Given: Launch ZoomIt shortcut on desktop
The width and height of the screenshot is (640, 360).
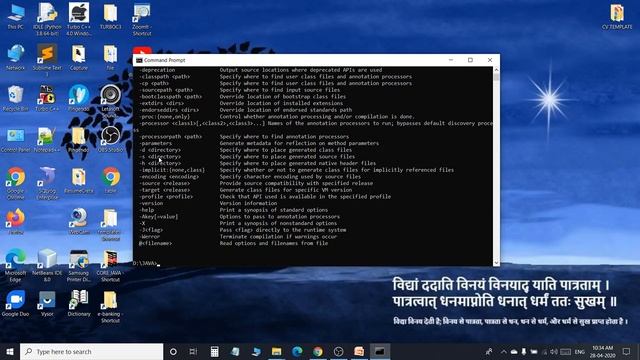Looking at the screenshot, I should click(142, 18).
